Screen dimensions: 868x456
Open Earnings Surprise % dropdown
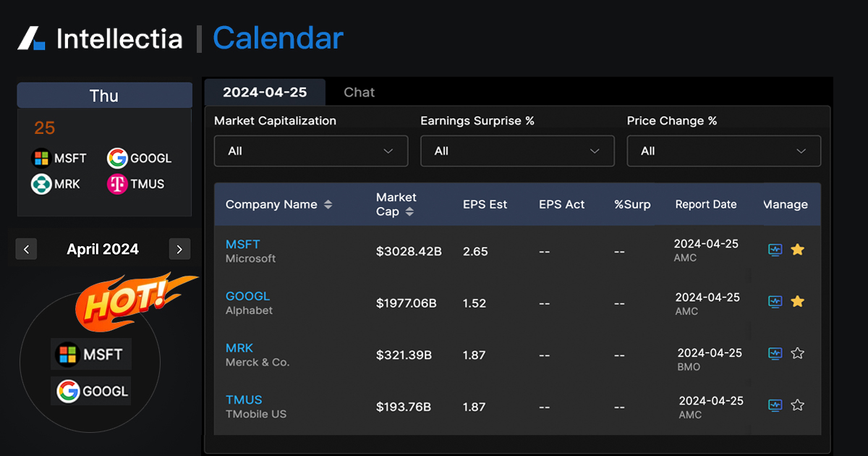[x=517, y=151]
